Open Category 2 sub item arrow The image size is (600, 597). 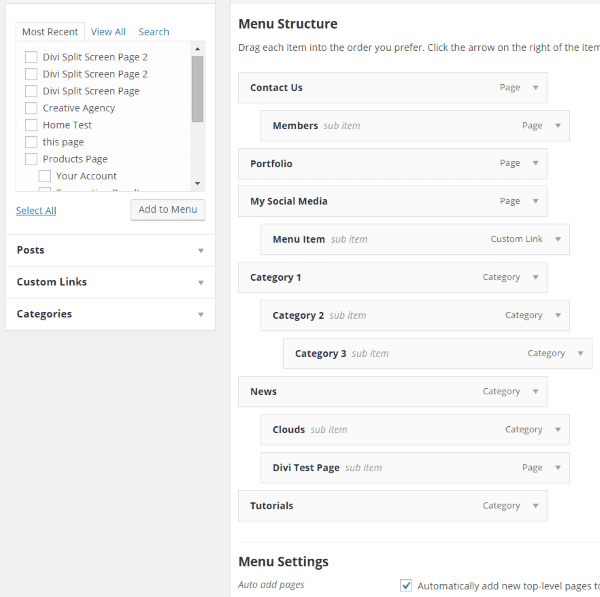click(x=558, y=315)
